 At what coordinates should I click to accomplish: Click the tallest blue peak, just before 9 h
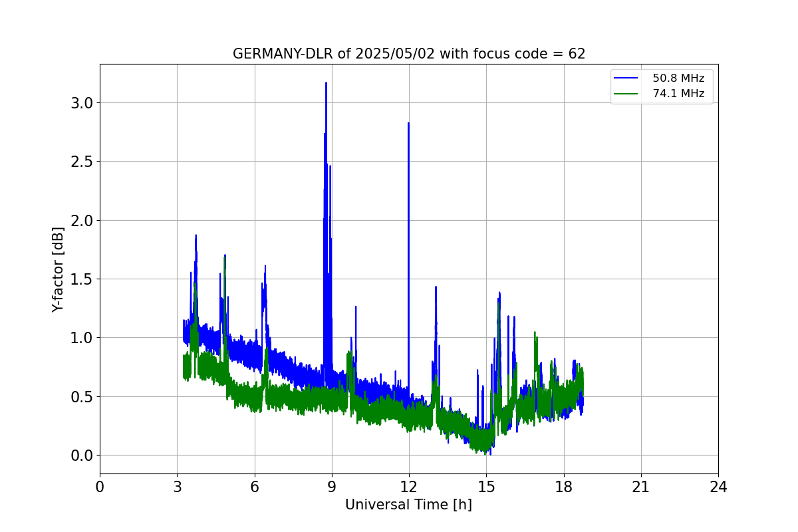(326, 83)
